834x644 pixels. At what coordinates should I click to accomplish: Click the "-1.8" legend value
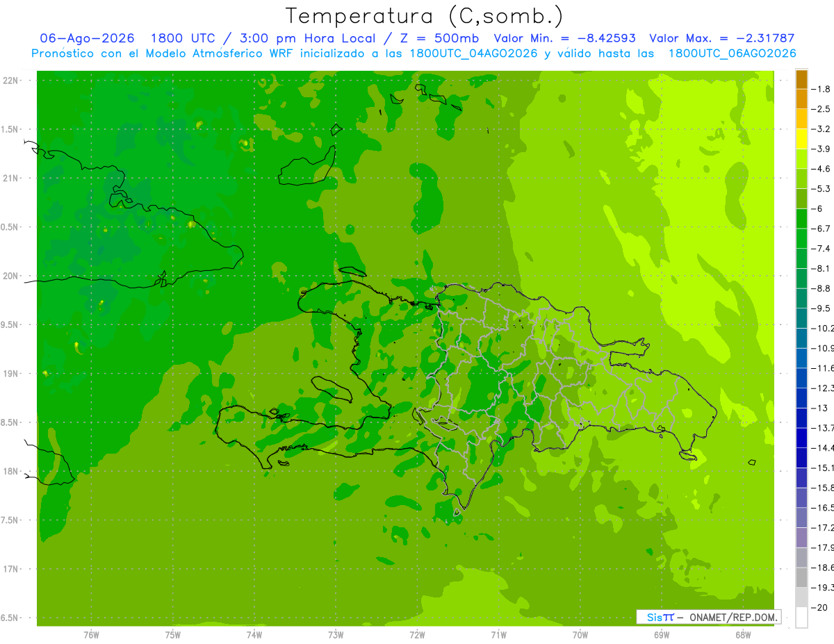821,89
